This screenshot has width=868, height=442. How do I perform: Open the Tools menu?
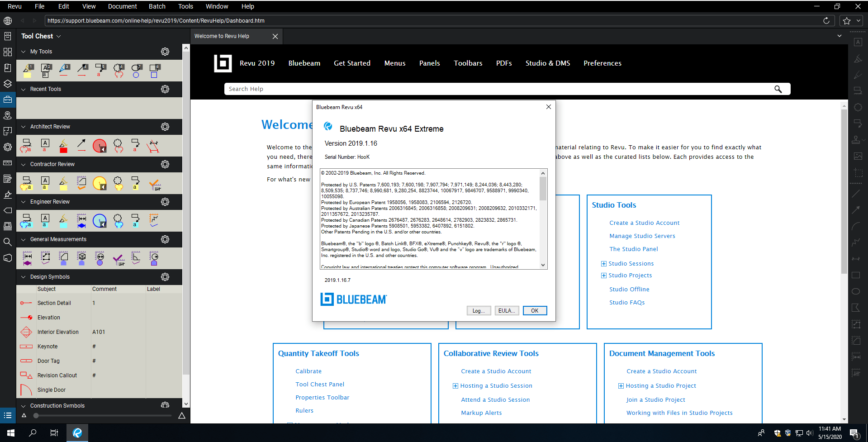point(185,6)
